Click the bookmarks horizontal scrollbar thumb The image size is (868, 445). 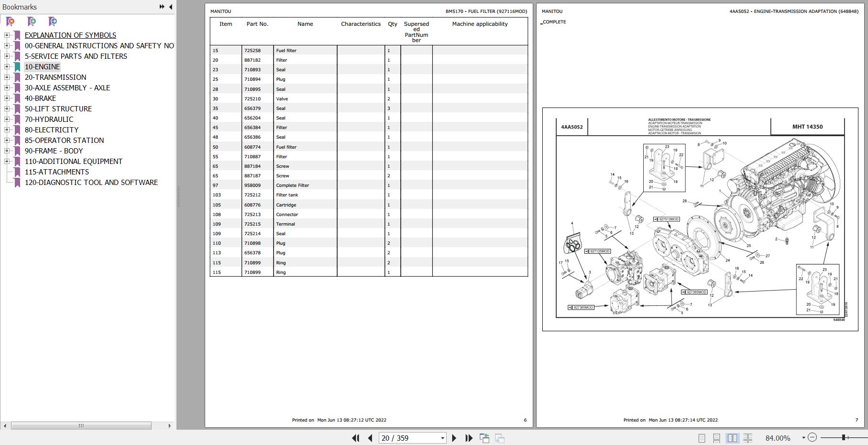pyautogui.click(x=81, y=425)
